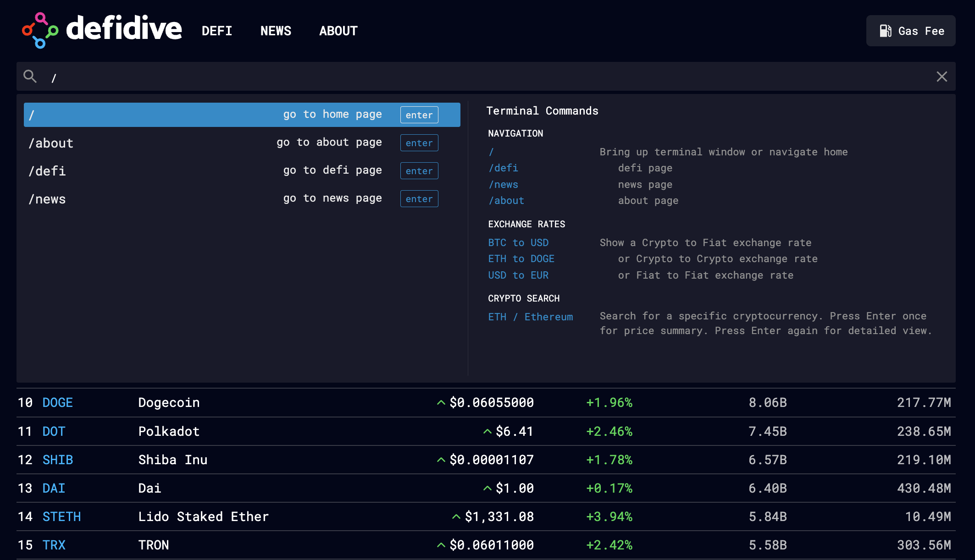The image size is (975, 560).
Task: Open the DOGE ticker link
Action: (x=58, y=402)
